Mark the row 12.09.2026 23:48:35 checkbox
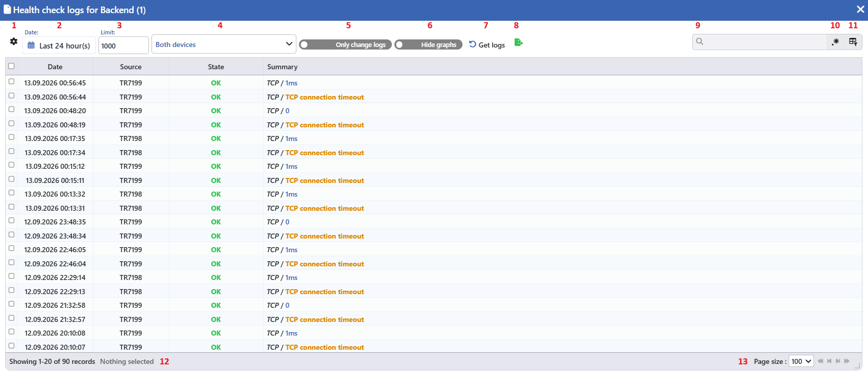 coord(12,220)
